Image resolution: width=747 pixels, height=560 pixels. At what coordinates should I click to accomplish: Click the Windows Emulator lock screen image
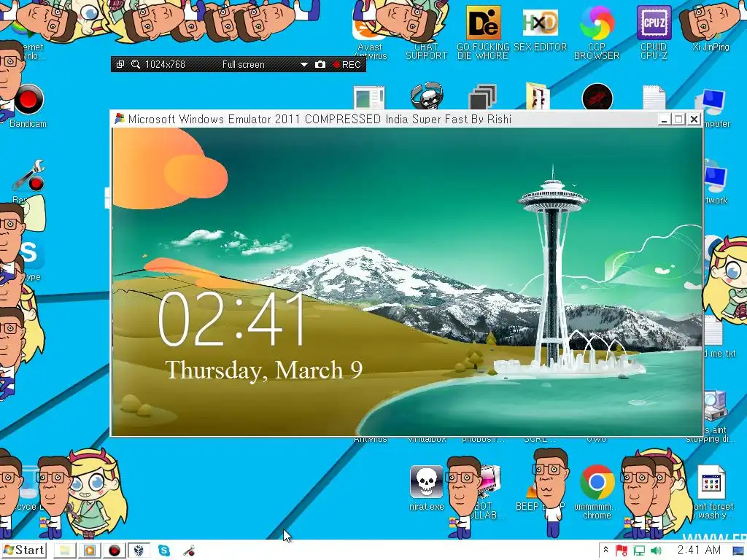407,281
